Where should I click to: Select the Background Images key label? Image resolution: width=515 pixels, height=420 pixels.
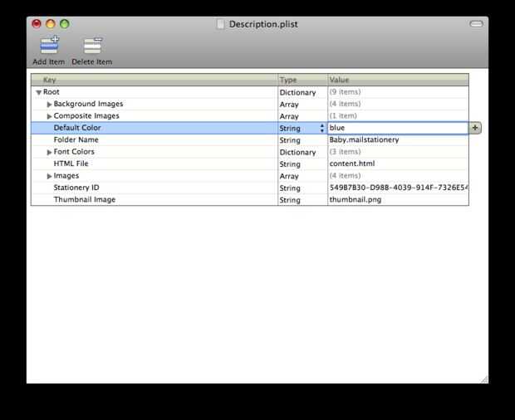click(x=88, y=104)
